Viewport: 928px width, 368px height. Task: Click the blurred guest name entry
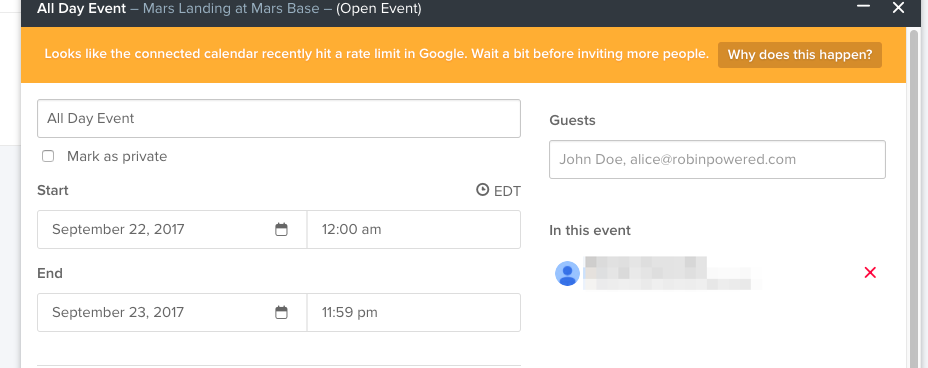667,273
